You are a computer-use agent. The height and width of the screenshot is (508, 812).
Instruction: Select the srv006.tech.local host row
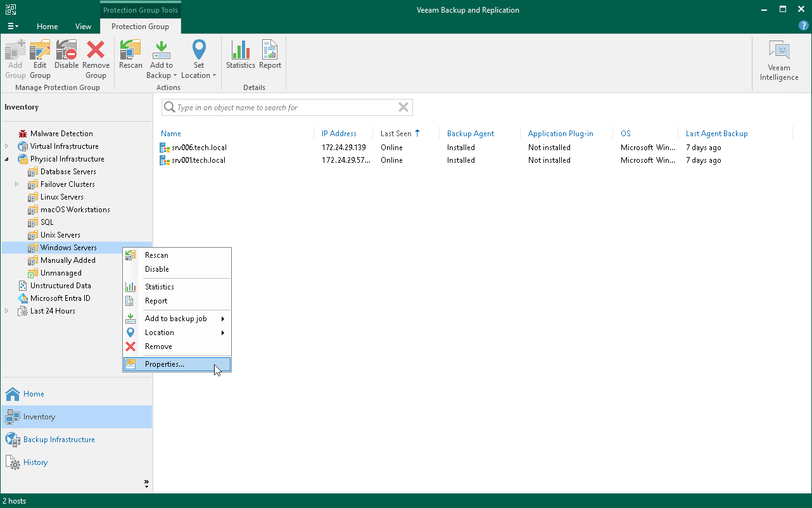200,148
